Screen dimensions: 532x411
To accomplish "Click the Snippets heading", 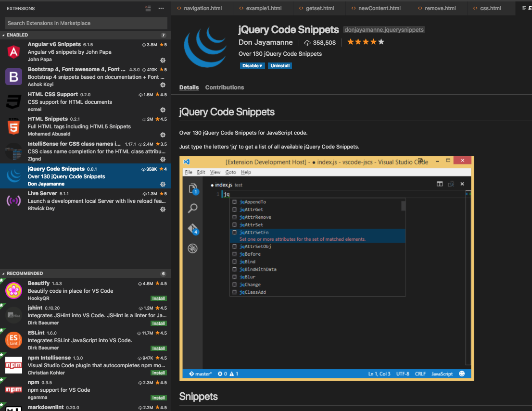I will click(x=199, y=397).
